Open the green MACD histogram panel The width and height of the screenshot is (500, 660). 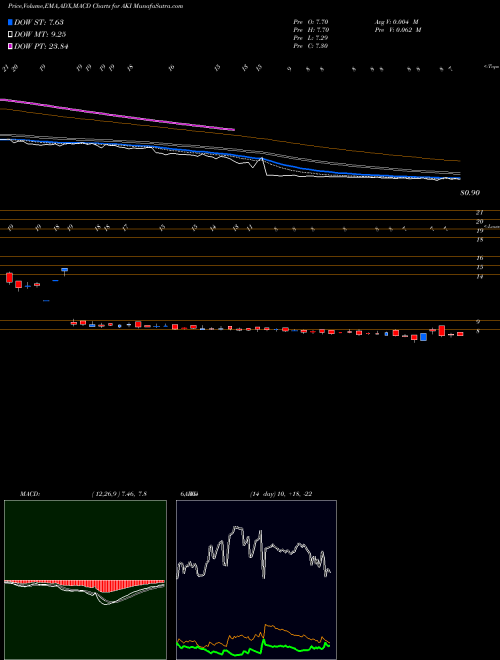coord(85,580)
